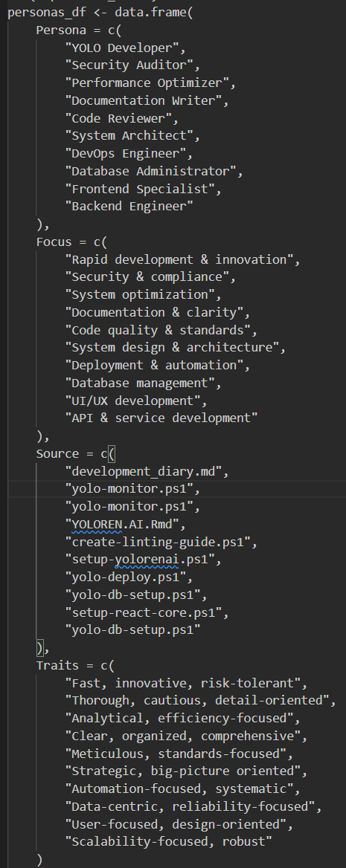This screenshot has width=346, height=868.
Task: Click "Fast, innovative, risk-tolerant" trait
Action: [x=186, y=683]
